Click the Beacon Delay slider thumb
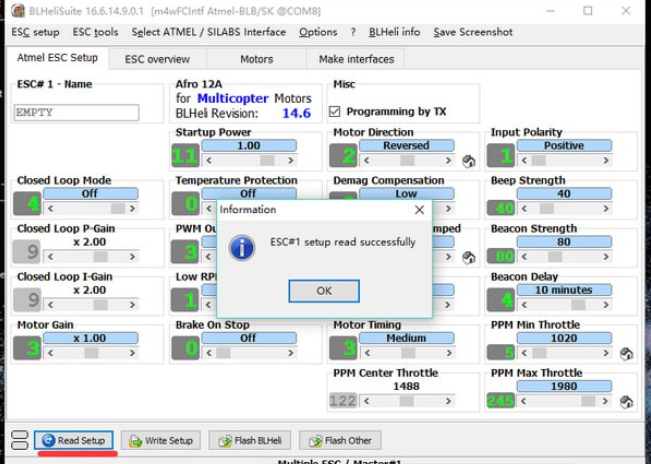The image size is (651, 464). click(x=578, y=305)
